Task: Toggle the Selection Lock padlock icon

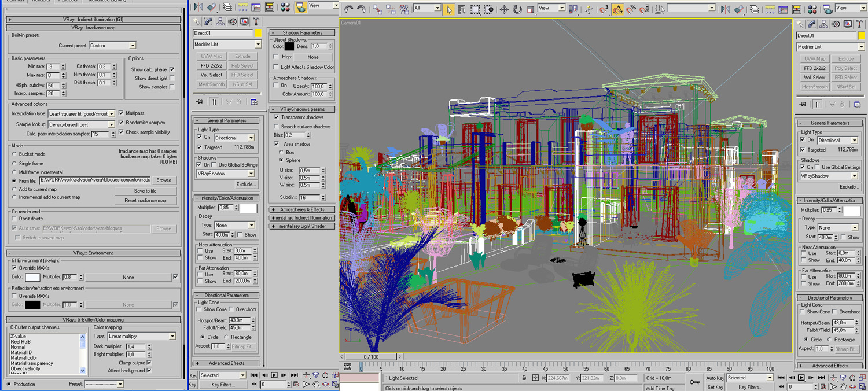Action: [x=524, y=378]
